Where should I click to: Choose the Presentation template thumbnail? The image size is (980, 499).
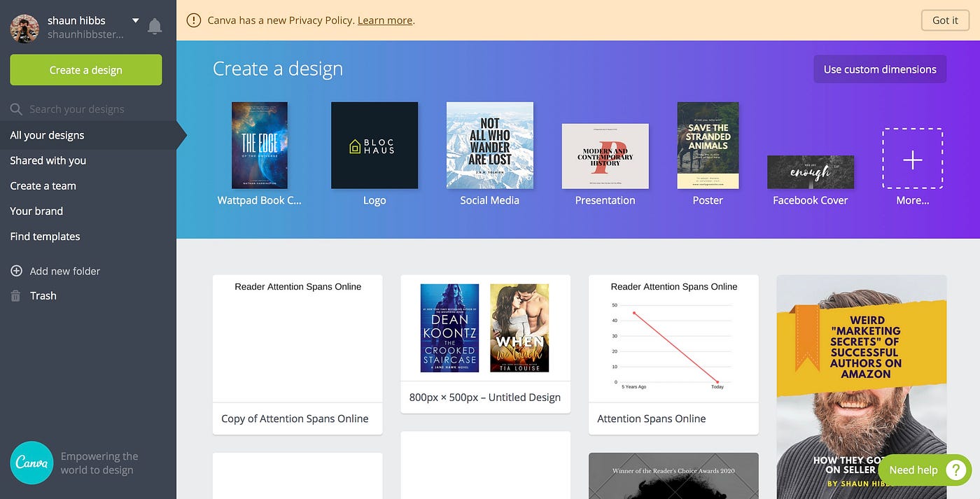pyautogui.click(x=605, y=156)
